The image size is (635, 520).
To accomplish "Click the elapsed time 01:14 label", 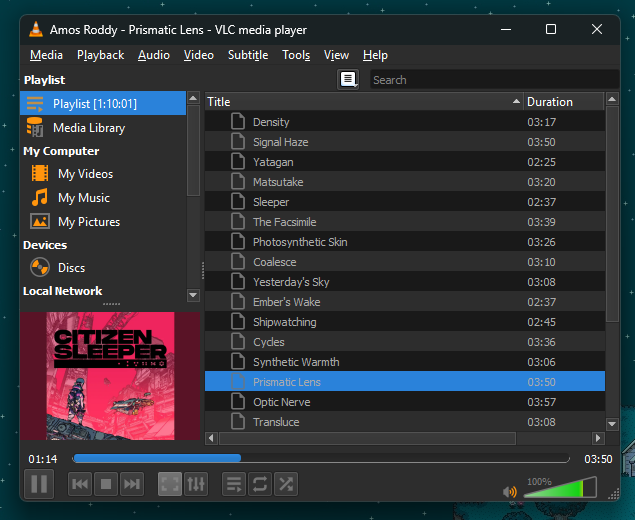I will point(43,459).
